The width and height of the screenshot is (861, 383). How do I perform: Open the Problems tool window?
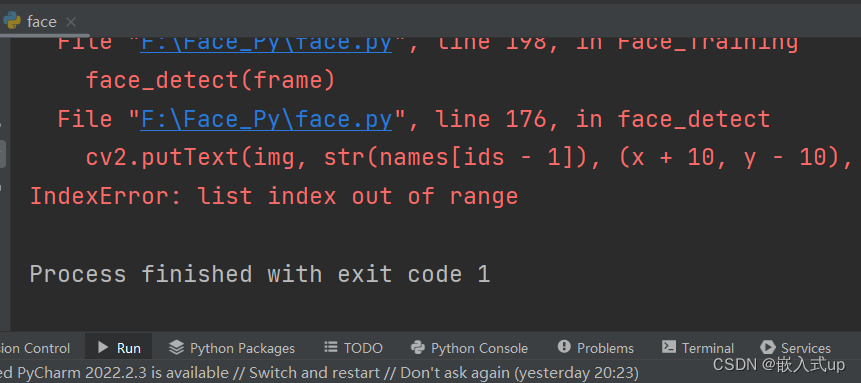coord(595,348)
